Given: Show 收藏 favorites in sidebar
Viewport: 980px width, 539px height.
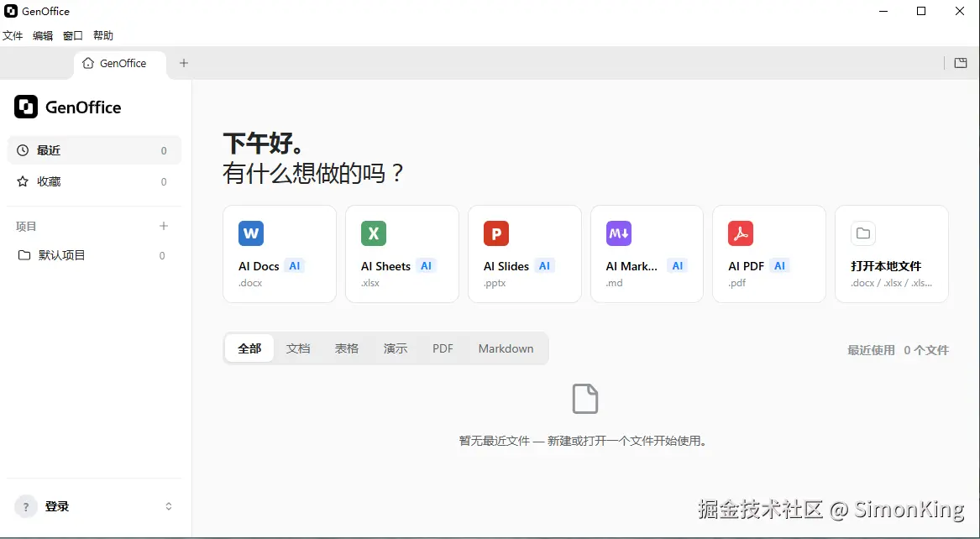Looking at the screenshot, I should pyautogui.click(x=94, y=181).
